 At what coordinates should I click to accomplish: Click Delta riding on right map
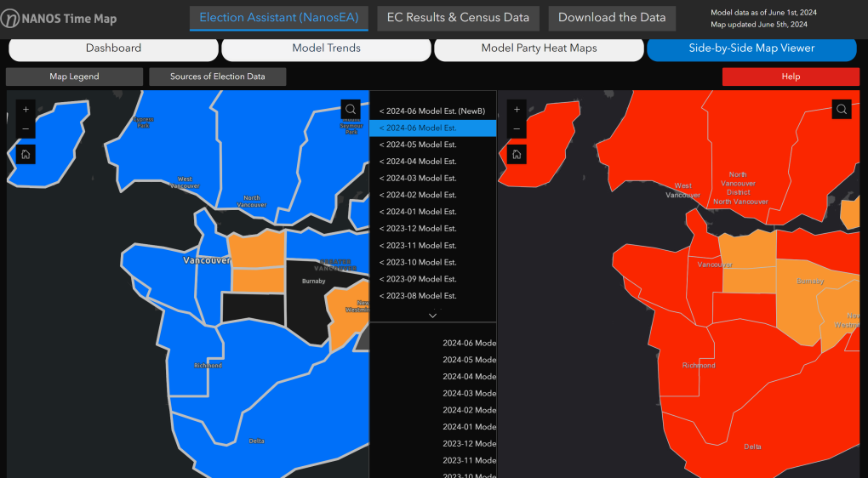(751, 447)
